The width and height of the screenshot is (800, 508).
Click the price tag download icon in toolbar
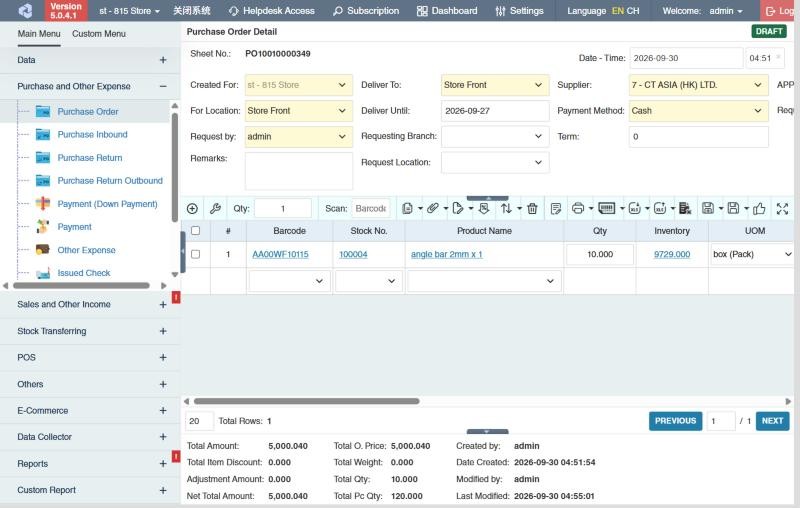pos(484,208)
